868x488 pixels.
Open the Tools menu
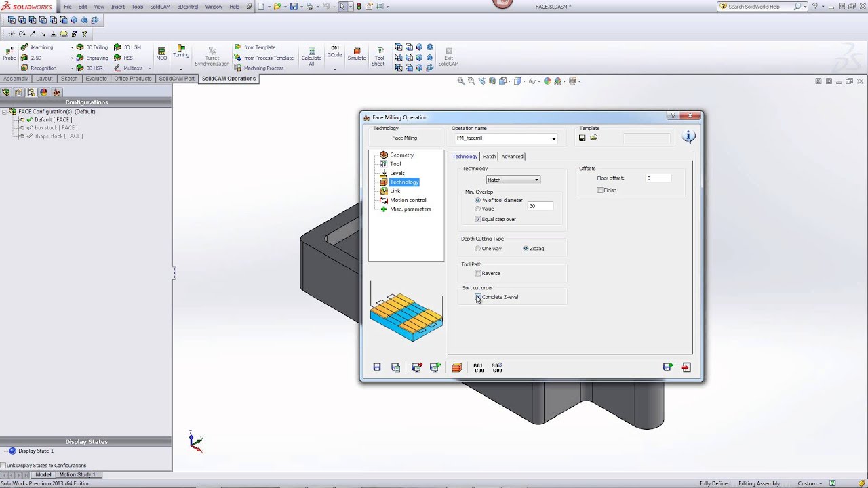tap(137, 7)
